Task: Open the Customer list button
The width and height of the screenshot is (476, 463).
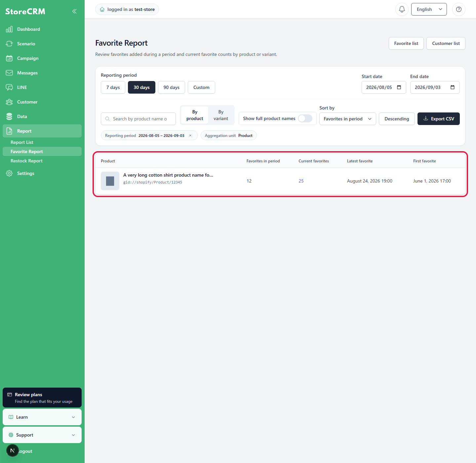Action: point(446,43)
